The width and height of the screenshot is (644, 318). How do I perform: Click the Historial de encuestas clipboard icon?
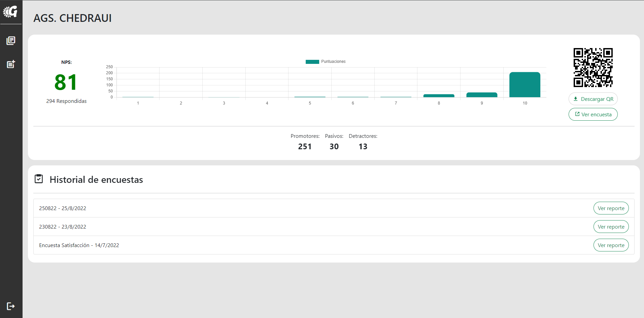coord(39,179)
